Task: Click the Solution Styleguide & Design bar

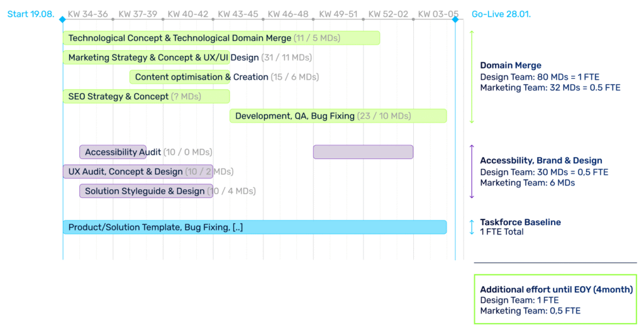Action: pyautogui.click(x=146, y=191)
